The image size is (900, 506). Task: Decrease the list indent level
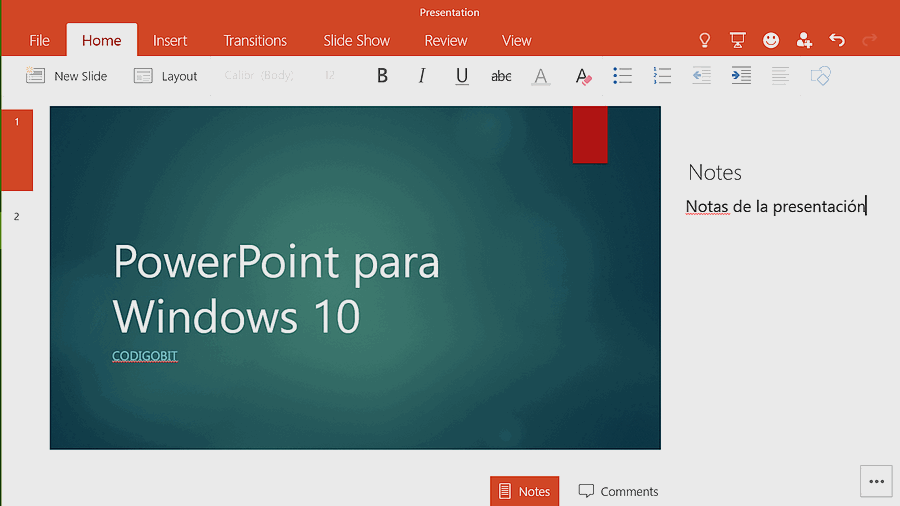[701, 76]
